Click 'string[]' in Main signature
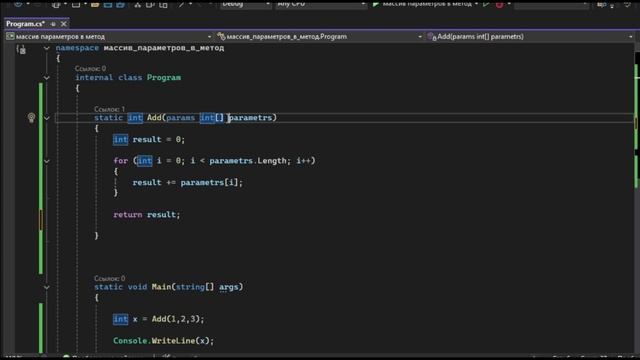 (x=195, y=287)
